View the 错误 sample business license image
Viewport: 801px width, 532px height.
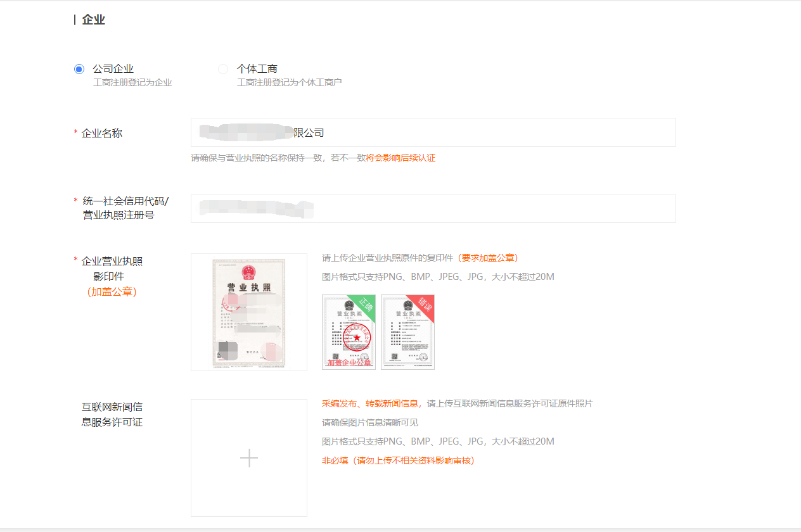(407, 332)
